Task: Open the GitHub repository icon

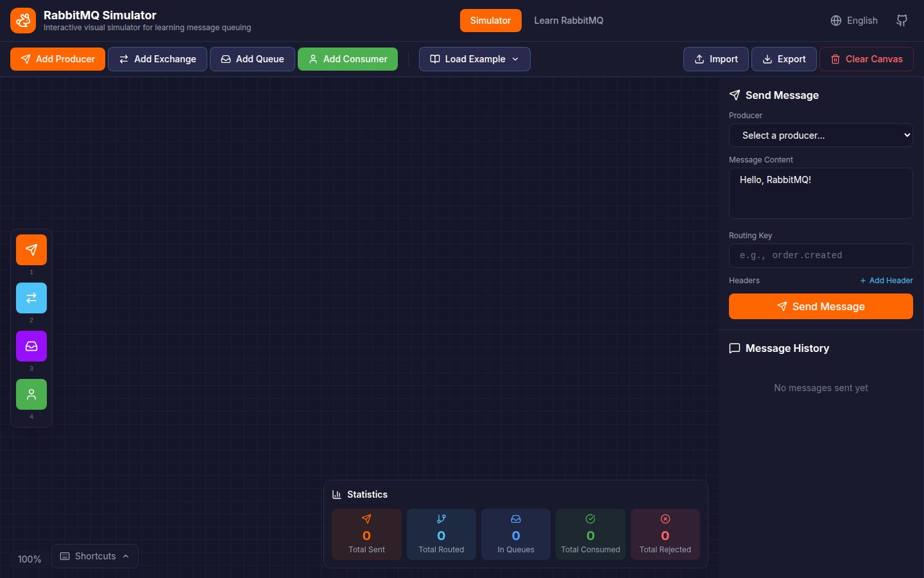Action: pyautogui.click(x=902, y=21)
